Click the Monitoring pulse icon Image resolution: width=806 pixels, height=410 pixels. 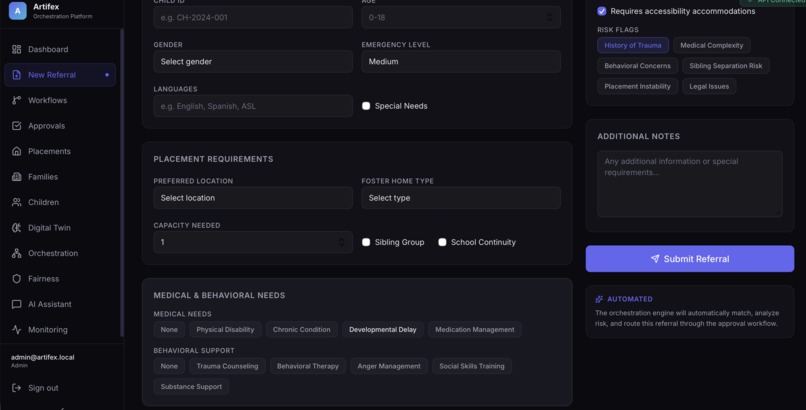[x=16, y=330]
